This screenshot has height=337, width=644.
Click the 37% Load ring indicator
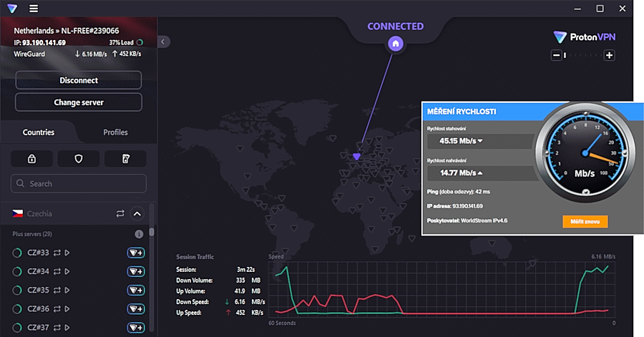click(140, 42)
